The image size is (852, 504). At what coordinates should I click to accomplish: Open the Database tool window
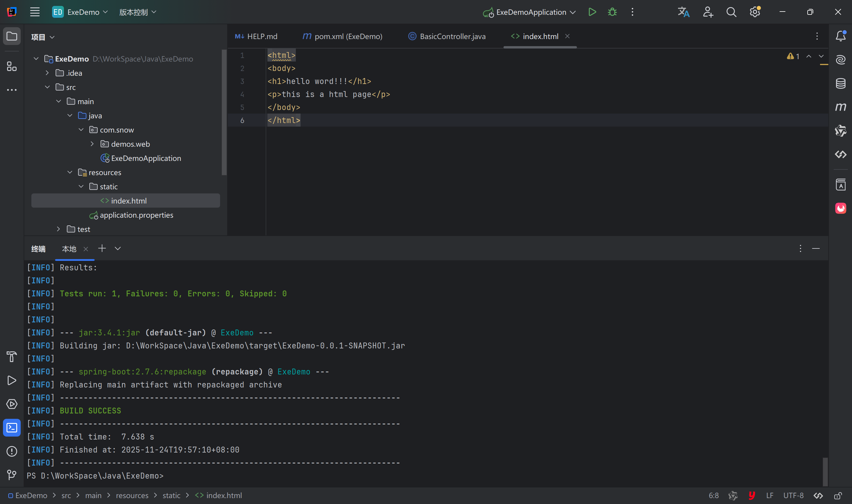click(x=840, y=83)
